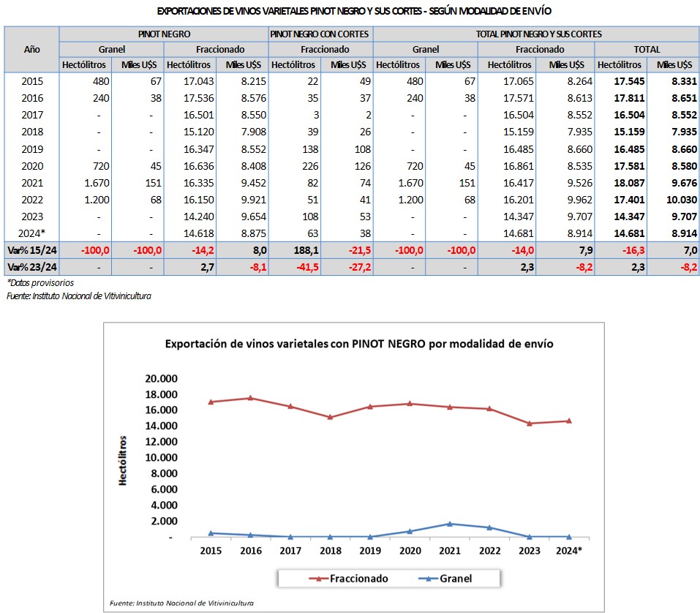700x613 pixels.
Task: Select the PINOT NEGRO CON CORTES header
Action: click(x=320, y=34)
